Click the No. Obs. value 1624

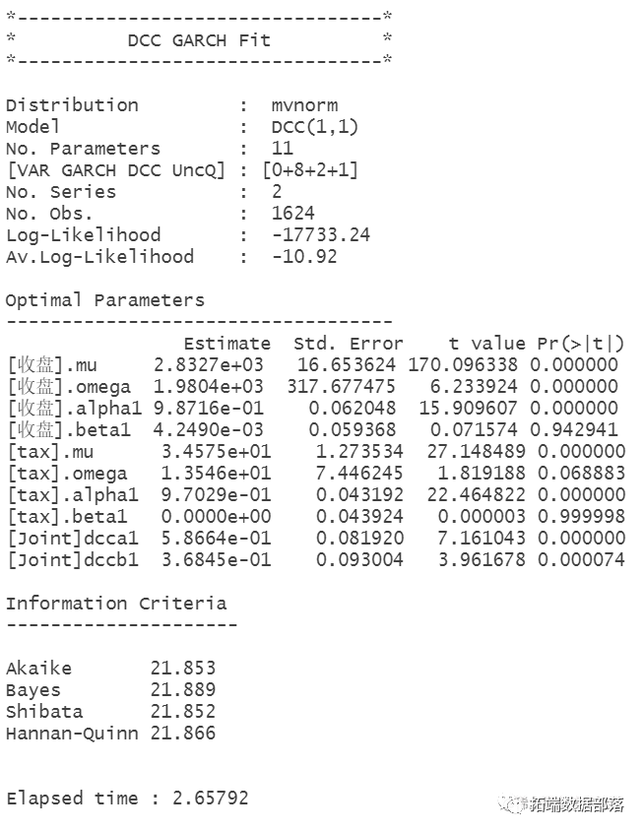coord(293,214)
